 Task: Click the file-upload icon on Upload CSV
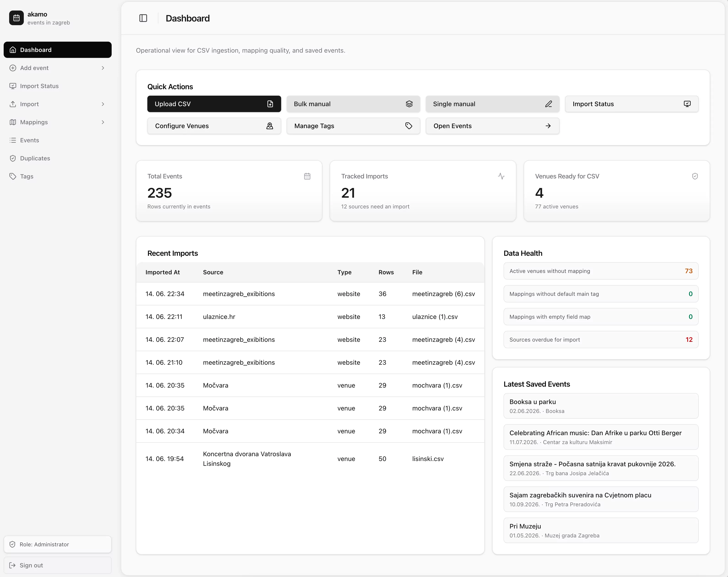coord(270,104)
